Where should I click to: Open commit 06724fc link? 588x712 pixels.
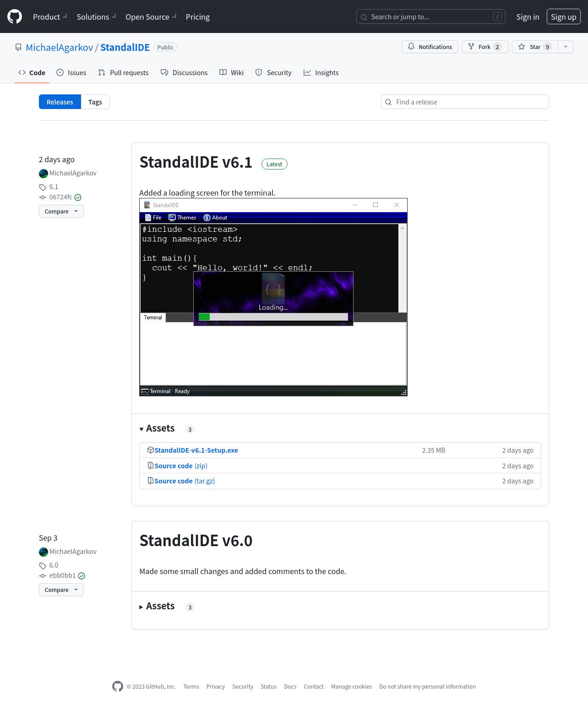pyautogui.click(x=60, y=197)
